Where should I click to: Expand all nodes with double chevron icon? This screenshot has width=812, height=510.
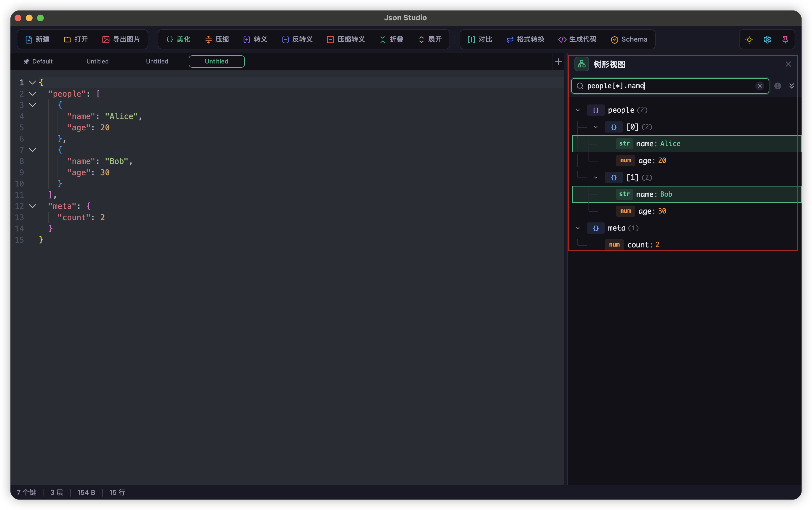[x=792, y=86]
